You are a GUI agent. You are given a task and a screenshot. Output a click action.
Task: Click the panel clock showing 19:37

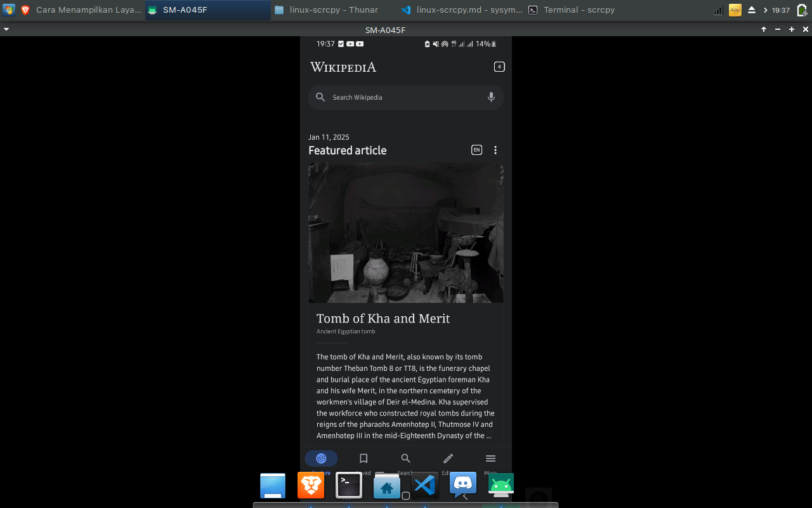[x=781, y=10]
